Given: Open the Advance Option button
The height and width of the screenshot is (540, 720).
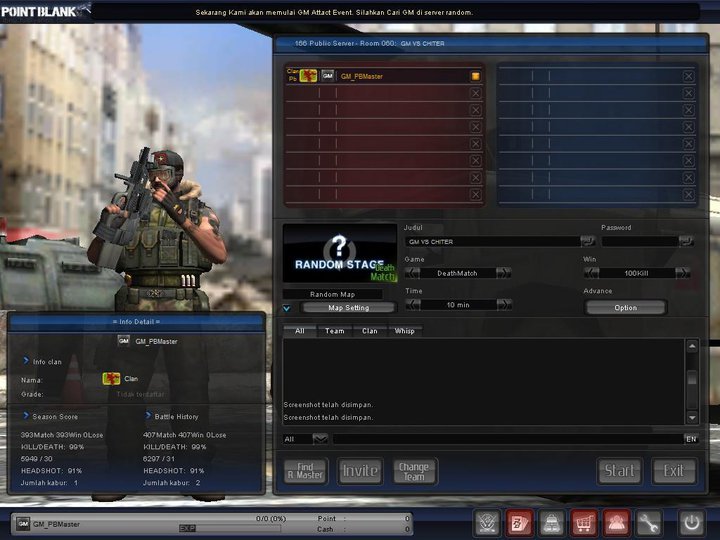Looking at the screenshot, I should point(625,308).
